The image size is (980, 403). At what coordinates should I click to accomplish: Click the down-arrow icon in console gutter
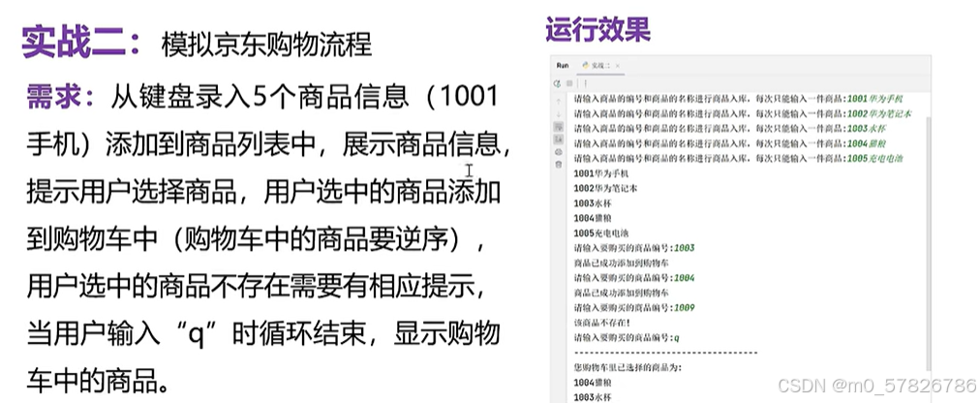558,114
